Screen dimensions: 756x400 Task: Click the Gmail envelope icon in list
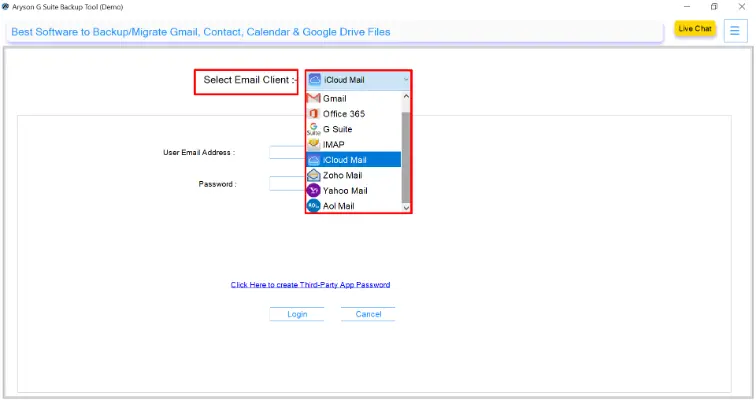coord(313,98)
